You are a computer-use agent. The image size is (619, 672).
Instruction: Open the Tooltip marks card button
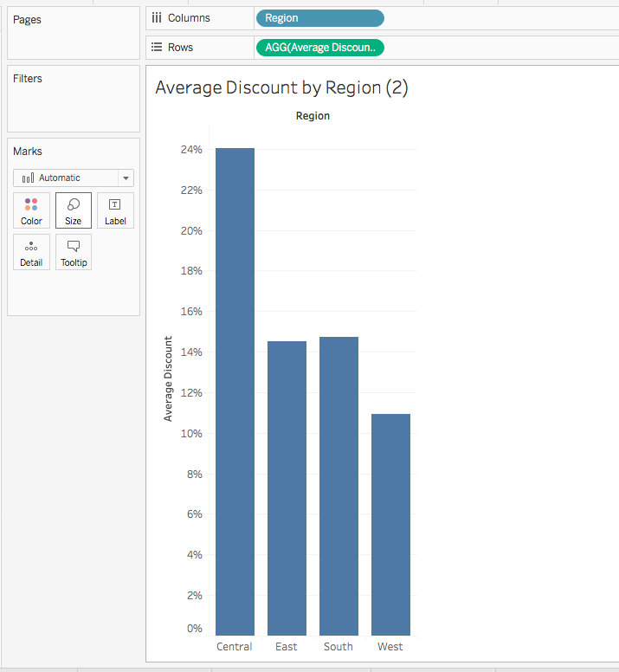pos(74,252)
